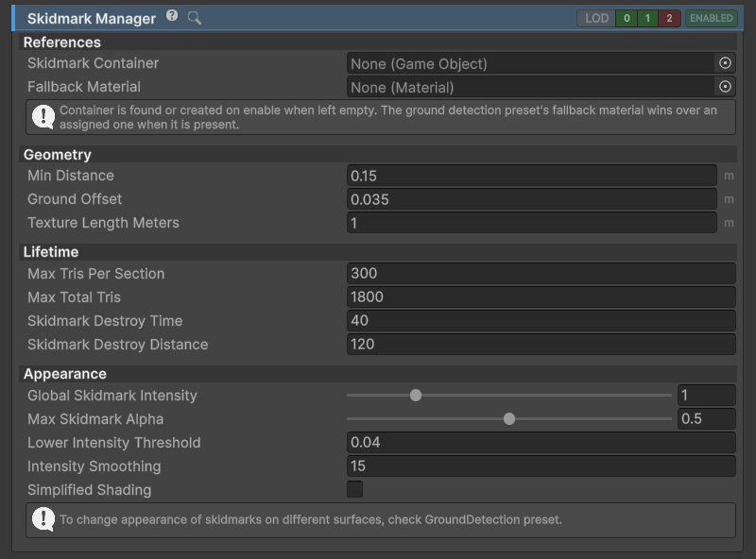Click the Skidmark Destroy Time label
This screenshot has width=756, height=559.
coord(105,320)
